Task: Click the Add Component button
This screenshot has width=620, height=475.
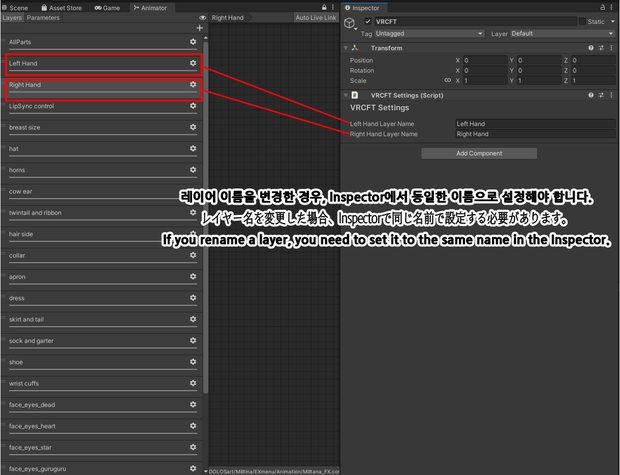Action: click(x=479, y=153)
